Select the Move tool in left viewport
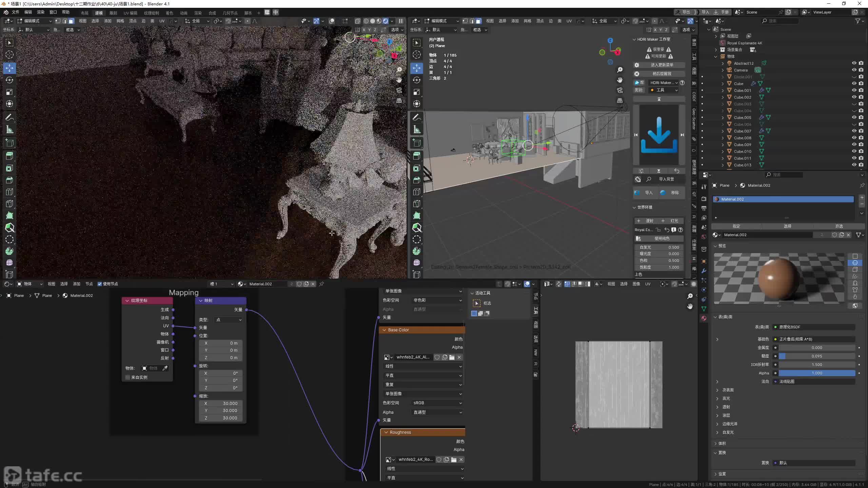 coord(9,68)
